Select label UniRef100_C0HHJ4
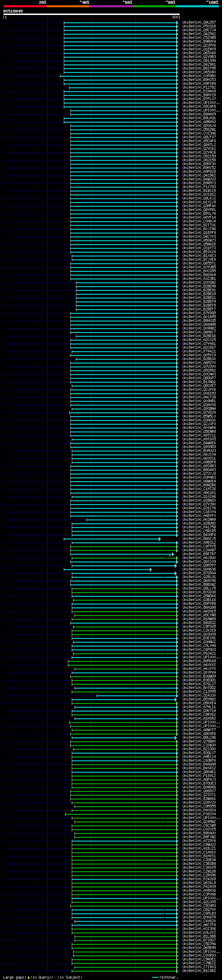222x980 pixels. (199, 221)
